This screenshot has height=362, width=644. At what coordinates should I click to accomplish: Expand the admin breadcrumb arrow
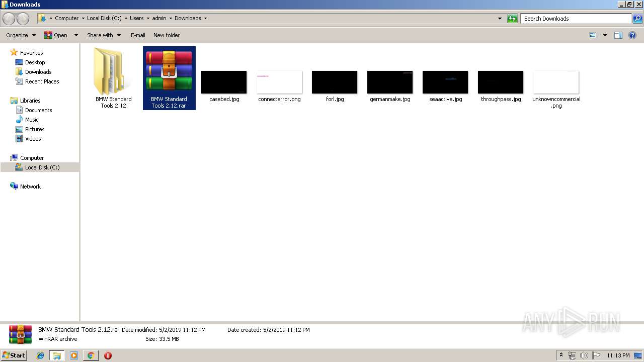171,18
